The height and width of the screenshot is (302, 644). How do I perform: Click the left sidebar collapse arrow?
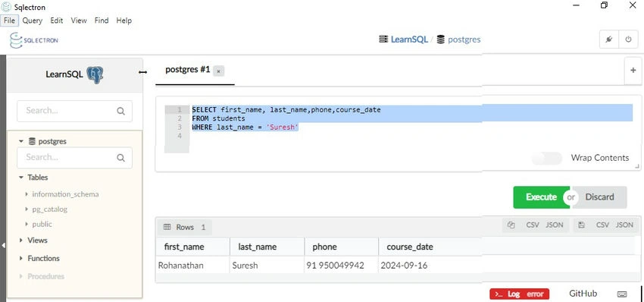coord(3,246)
